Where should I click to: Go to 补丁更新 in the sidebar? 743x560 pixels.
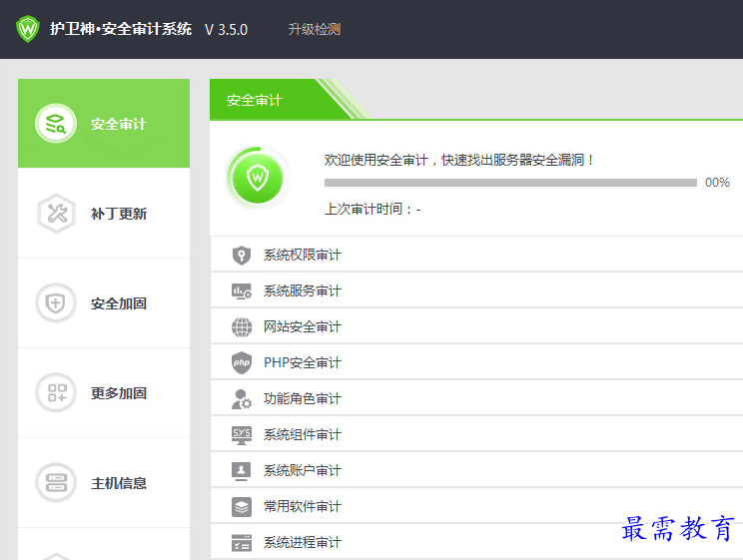click(119, 214)
